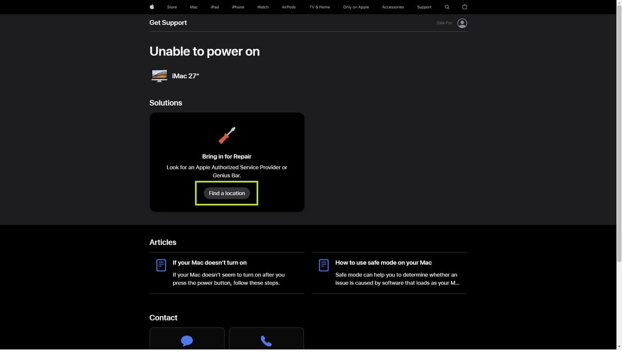Screen dimensions: 622x364
Task: Click the Accessories navigation item
Action: tap(393, 6)
